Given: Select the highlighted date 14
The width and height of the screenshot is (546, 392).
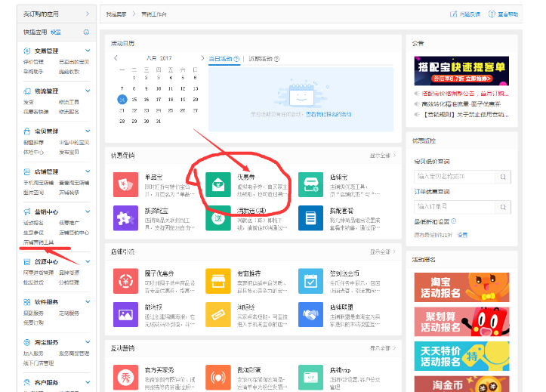Looking at the screenshot, I should [x=122, y=100].
